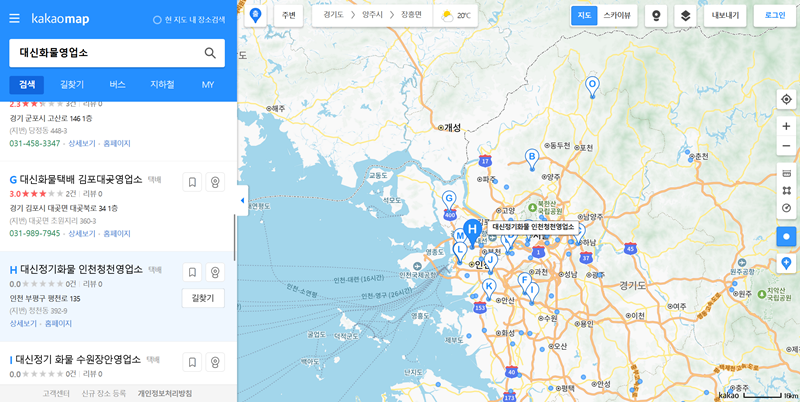800x402 pixels.
Task: Open 개인정보처리방침 footer link
Action: click(x=165, y=393)
